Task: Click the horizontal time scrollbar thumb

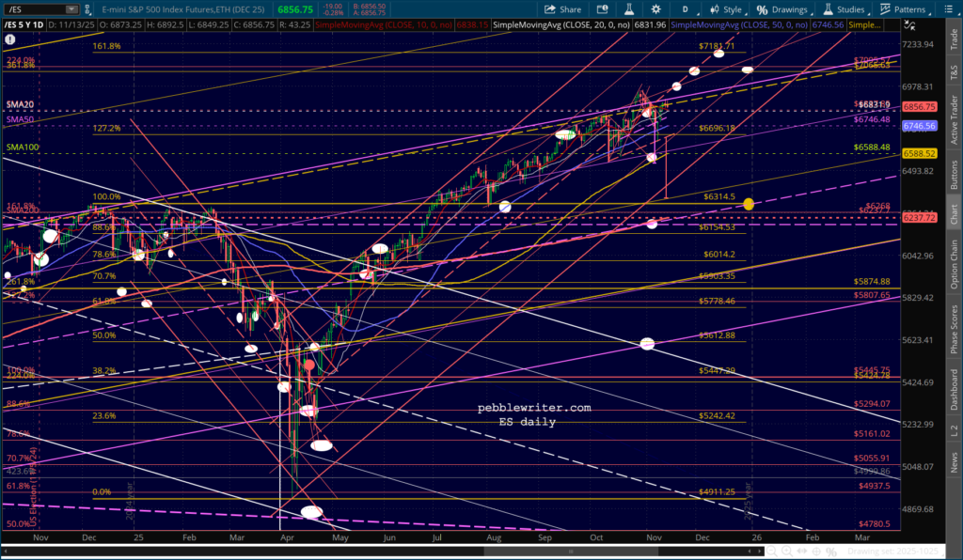Action: tap(571, 552)
